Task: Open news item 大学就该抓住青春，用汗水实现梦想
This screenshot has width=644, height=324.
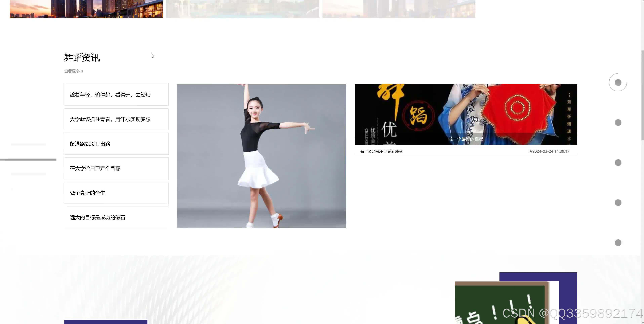Action: [x=110, y=119]
